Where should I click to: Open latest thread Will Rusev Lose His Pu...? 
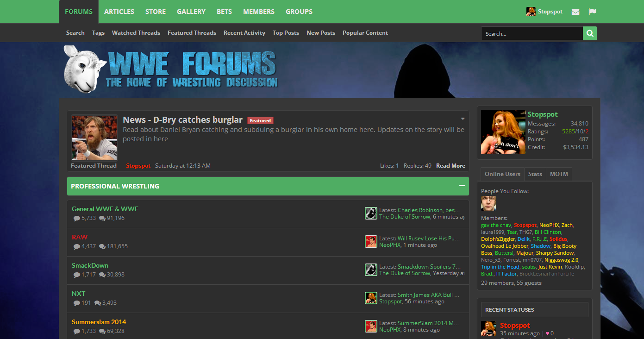429,239
